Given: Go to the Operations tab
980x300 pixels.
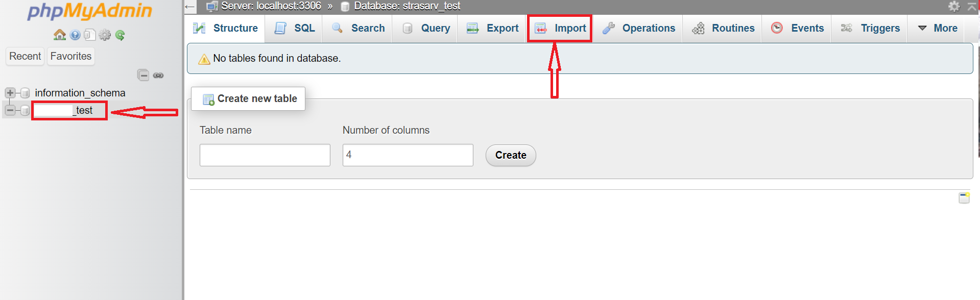Looking at the screenshot, I should pos(639,28).
